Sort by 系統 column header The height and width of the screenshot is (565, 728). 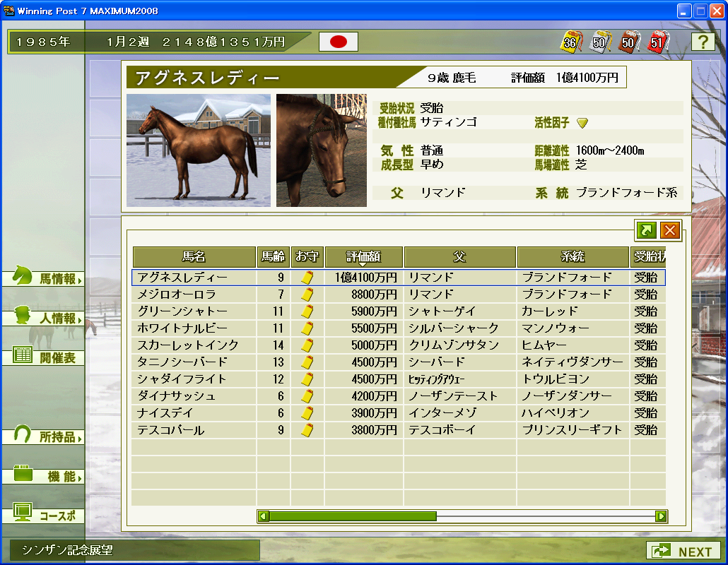click(573, 256)
